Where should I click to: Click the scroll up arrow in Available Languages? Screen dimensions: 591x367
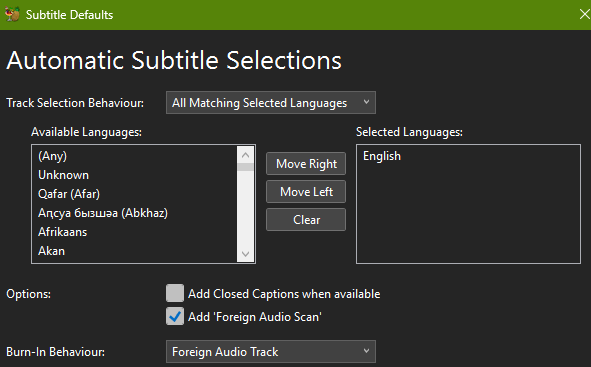tap(245, 155)
